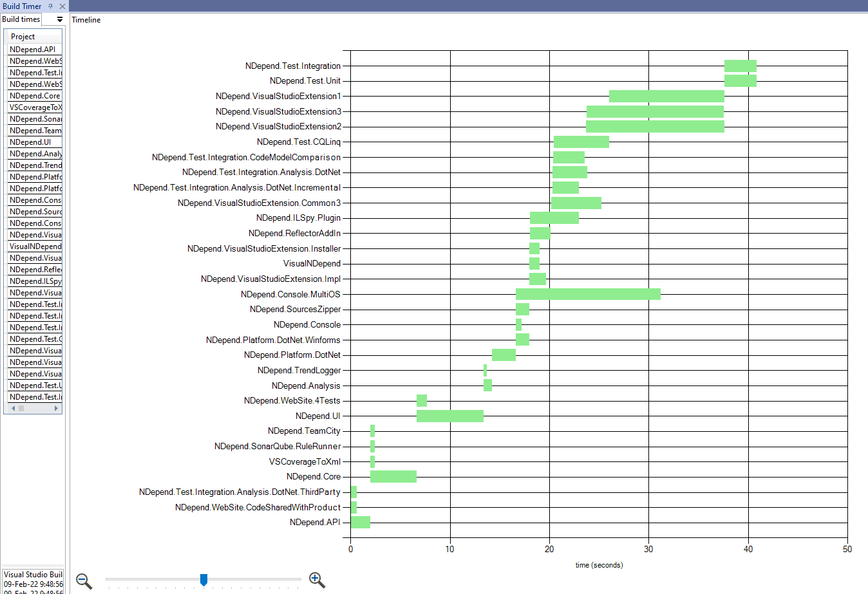The height and width of the screenshot is (594, 868).
Task: Click the NDepend.VisualStudioExtension.Installer timeline bar
Action: click(534, 248)
